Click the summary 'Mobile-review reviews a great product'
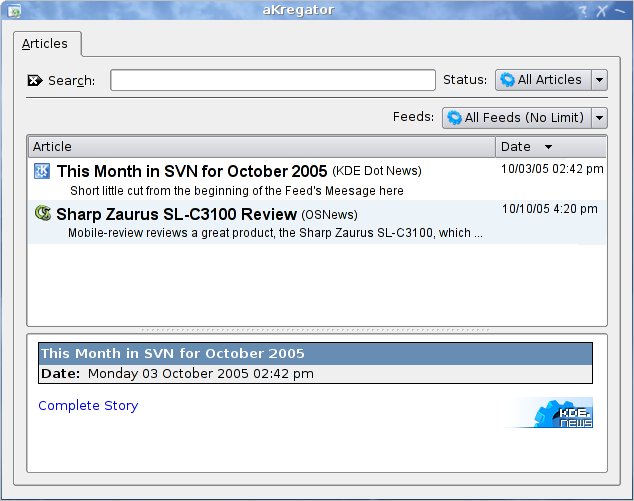The width and height of the screenshot is (634, 501). pyautogui.click(x=275, y=233)
